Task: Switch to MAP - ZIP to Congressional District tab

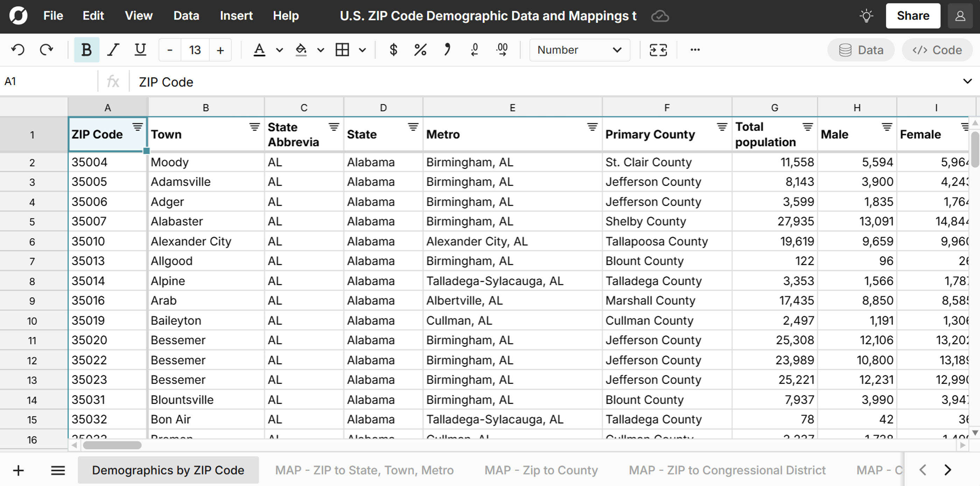Action: click(x=727, y=470)
